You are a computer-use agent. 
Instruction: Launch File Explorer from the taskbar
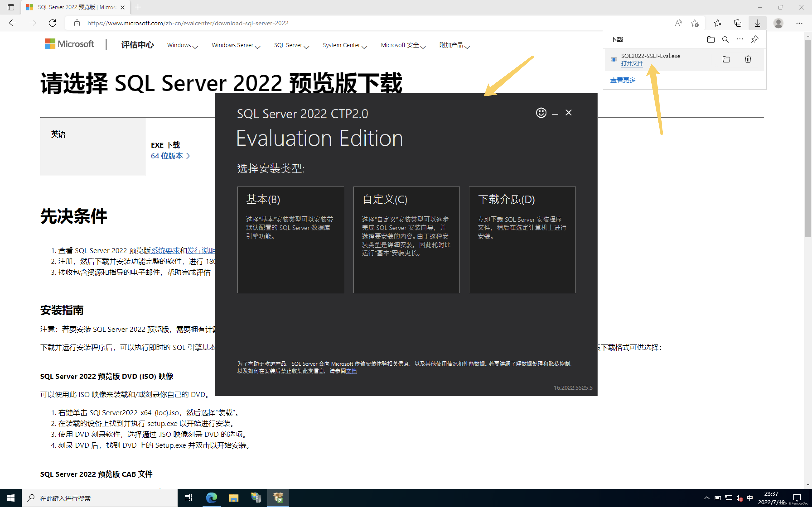point(234,498)
